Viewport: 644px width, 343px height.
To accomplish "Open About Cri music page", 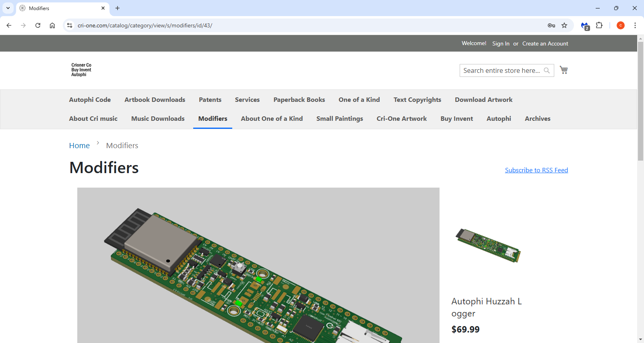I will point(93,118).
